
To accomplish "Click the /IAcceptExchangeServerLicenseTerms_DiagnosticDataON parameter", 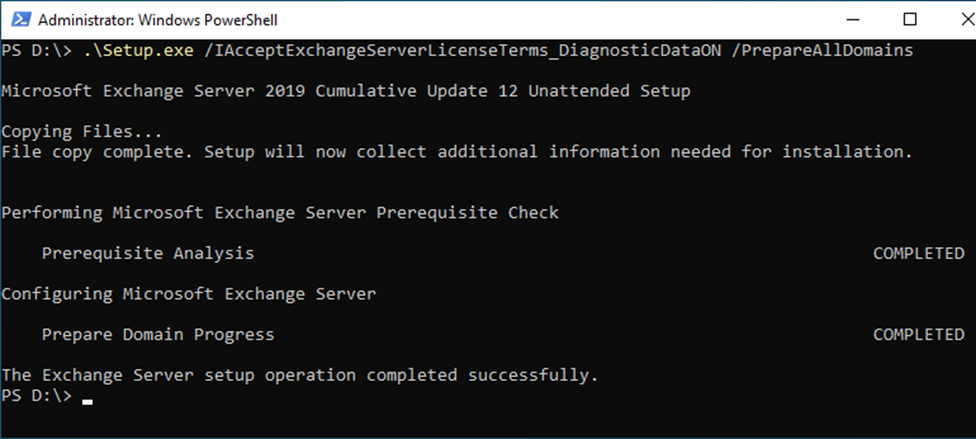I will coord(462,51).
